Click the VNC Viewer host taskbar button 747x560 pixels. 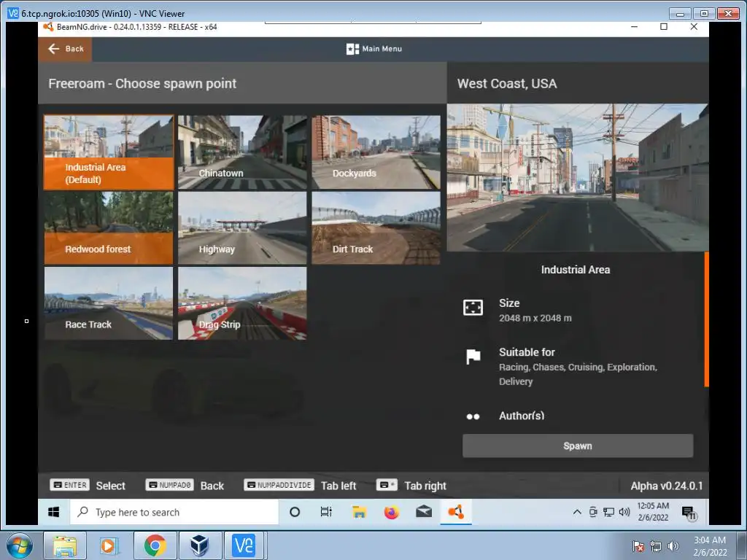pos(244,545)
